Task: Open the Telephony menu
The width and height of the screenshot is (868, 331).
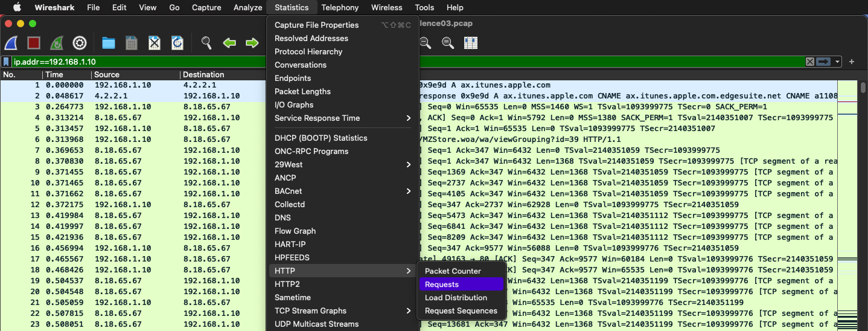Action: (x=340, y=7)
